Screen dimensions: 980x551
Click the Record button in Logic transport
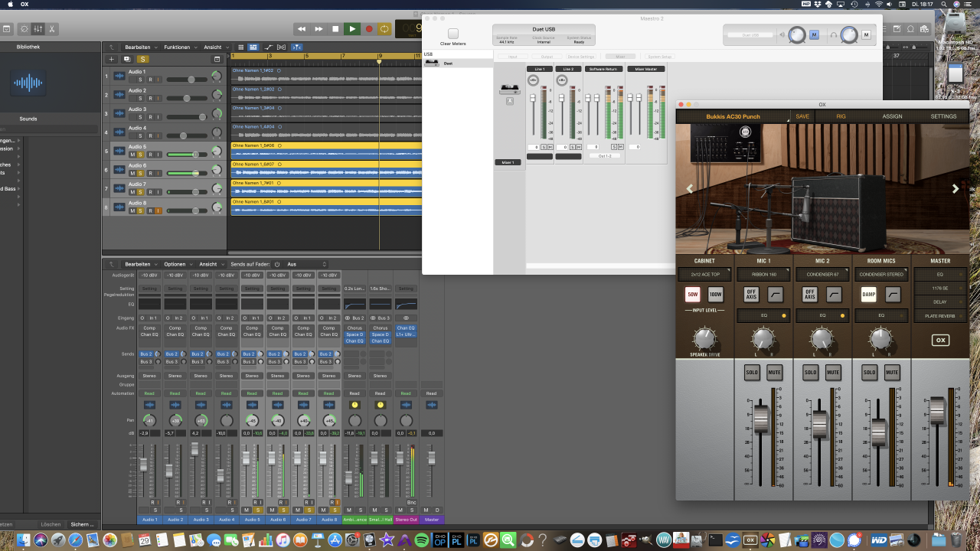[x=369, y=29]
